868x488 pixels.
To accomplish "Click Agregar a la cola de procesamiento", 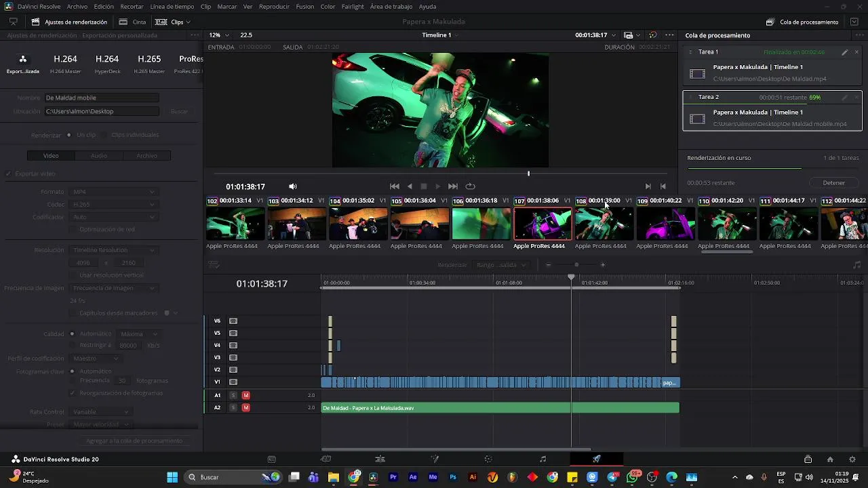I will point(134,441).
